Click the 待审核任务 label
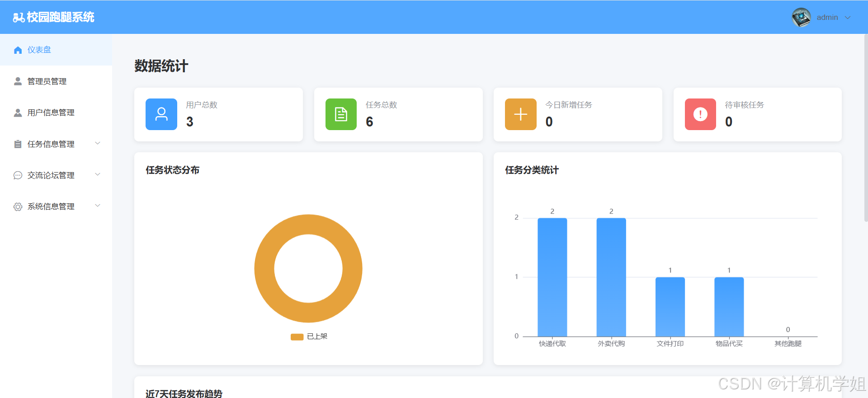 point(745,105)
